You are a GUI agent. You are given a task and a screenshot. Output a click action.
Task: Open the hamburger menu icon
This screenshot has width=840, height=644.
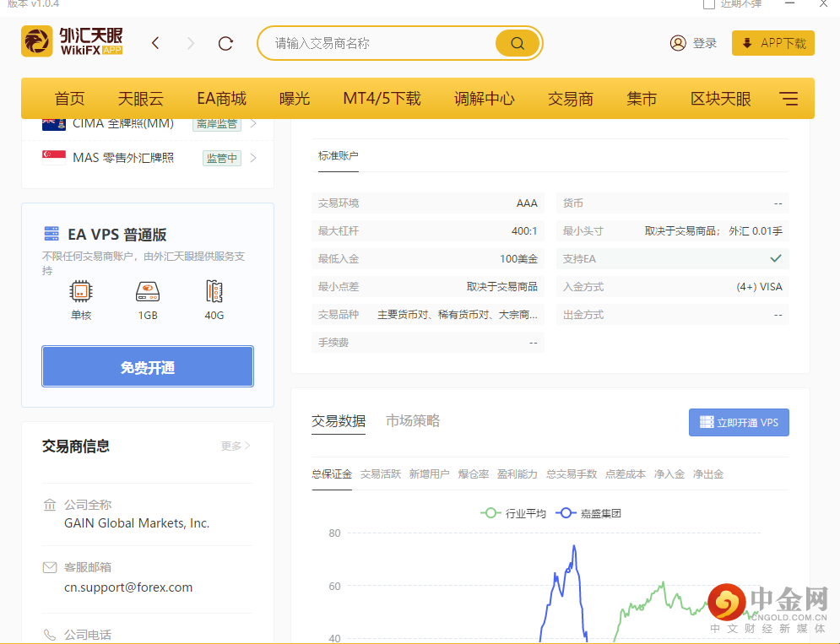coord(789,98)
